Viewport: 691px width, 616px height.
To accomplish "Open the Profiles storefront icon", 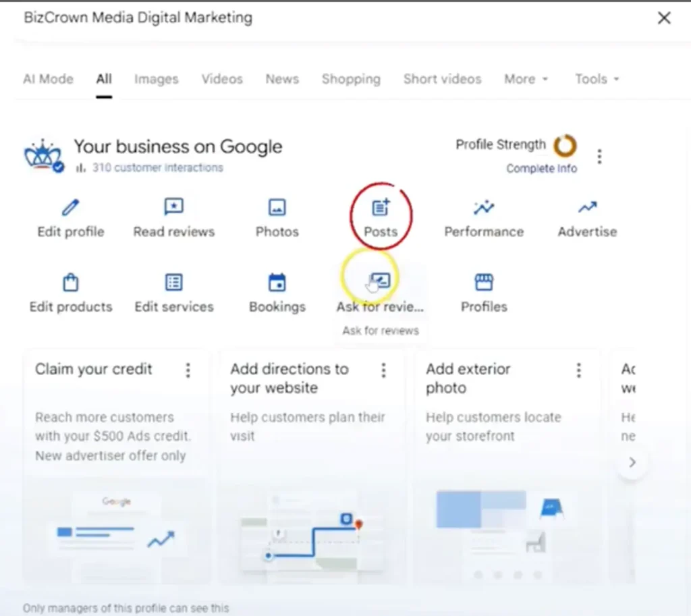I will click(484, 282).
